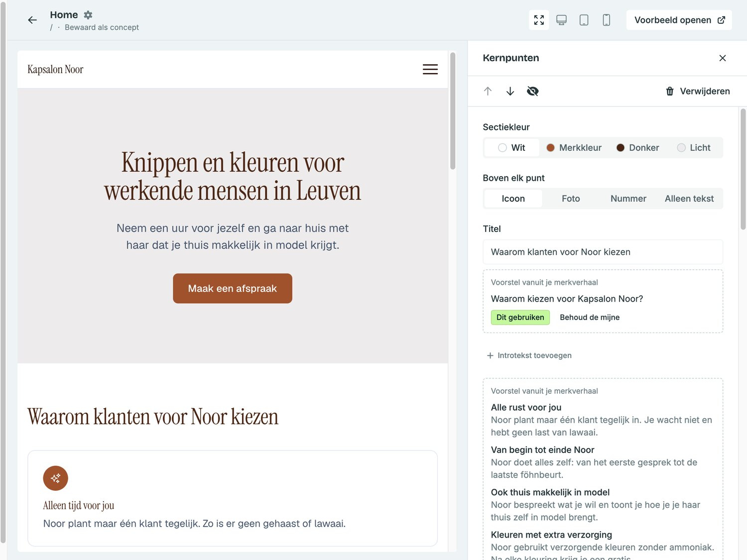This screenshot has height=560, width=747.
Task: Click the Titel input field
Action: pos(603,252)
